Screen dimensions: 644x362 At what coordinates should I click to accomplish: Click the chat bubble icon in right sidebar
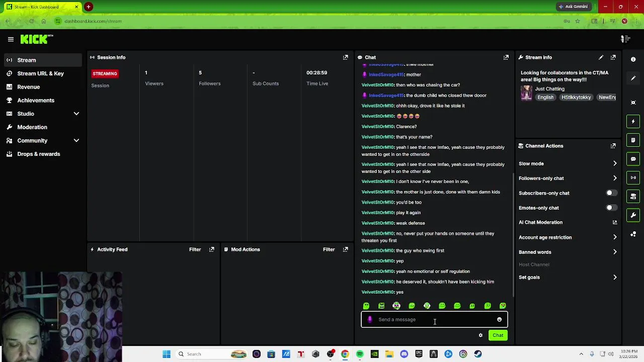pyautogui.click(x=633, y=159)
